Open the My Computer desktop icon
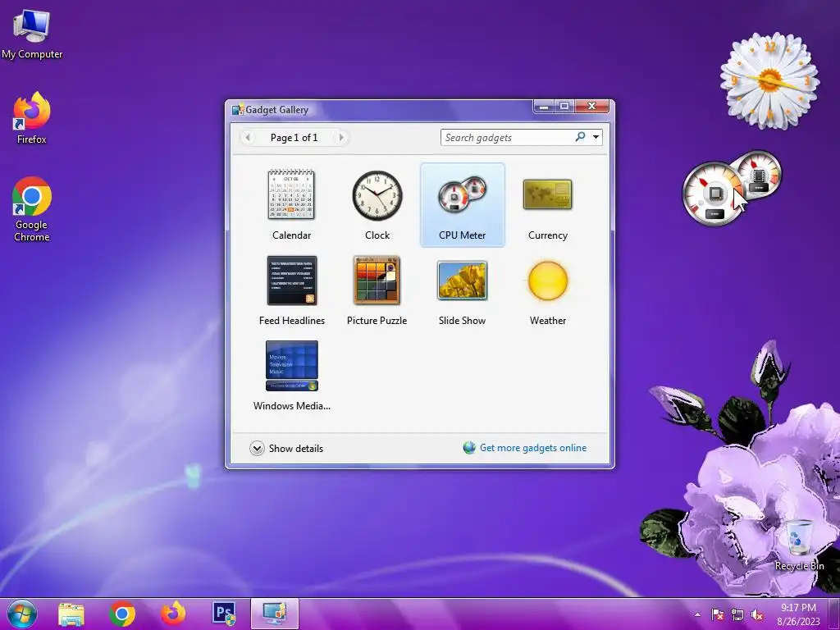Viewport: 840px width, 630px height. point(32,34)
